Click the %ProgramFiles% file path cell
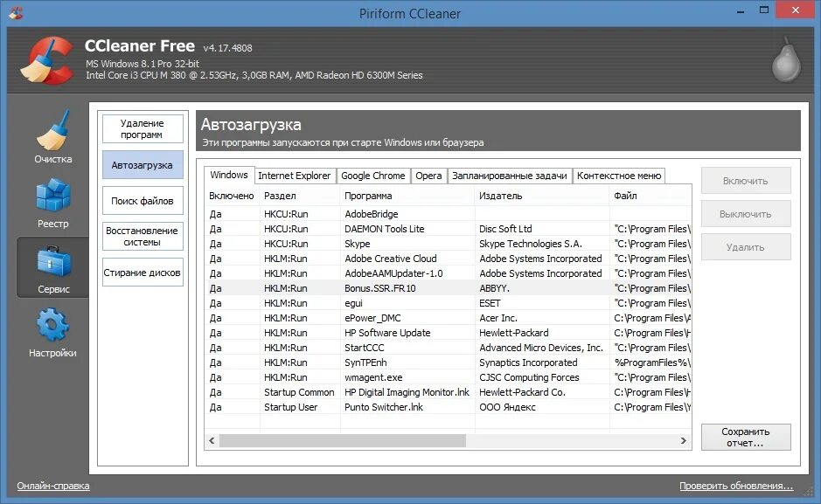This screenshot has width=821, height=504. click(x=652, y=362)
